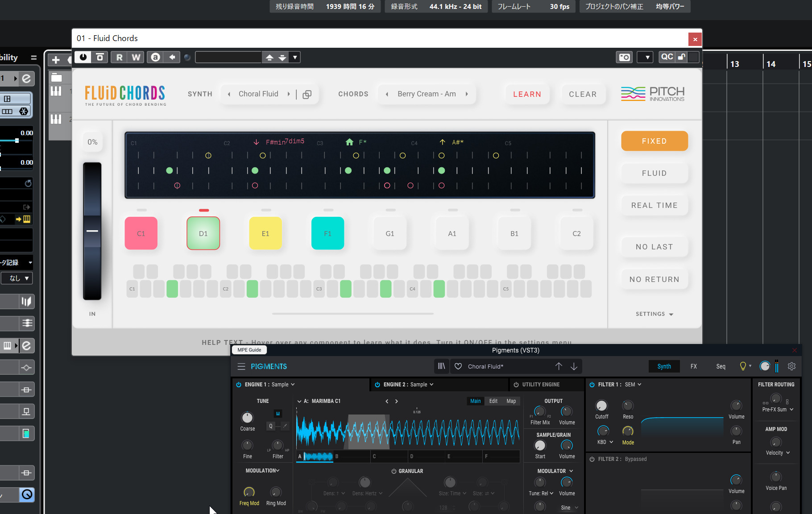
Task: Click the Cutoff knob in Filter 1
Action: pos(601,406)
